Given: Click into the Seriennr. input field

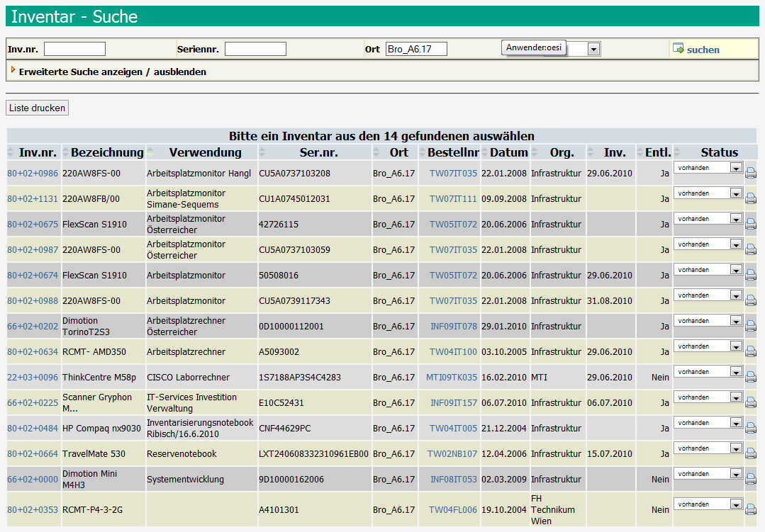Looking at the screenshot, I should [x=255, y=49].
